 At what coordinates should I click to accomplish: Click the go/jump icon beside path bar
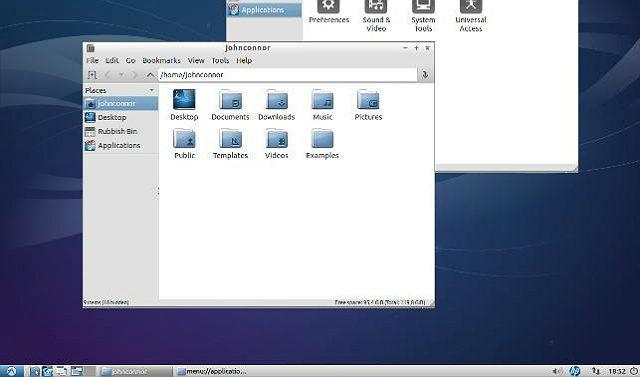click(425, 75)
